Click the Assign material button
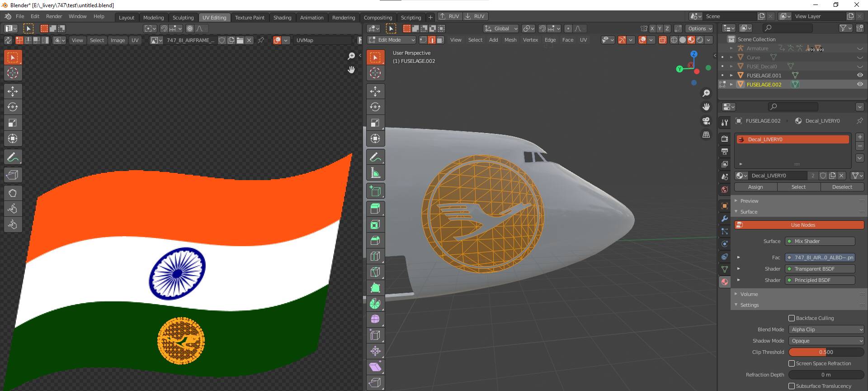Image resolution: width=868 pixels, height=391 pixels. (755, 187)
